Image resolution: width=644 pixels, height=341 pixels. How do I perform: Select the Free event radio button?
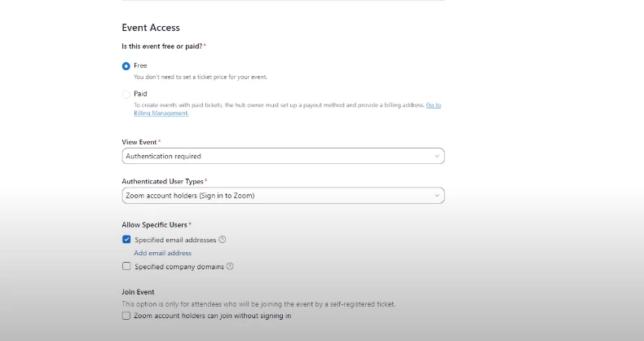(x=126, y=66)
